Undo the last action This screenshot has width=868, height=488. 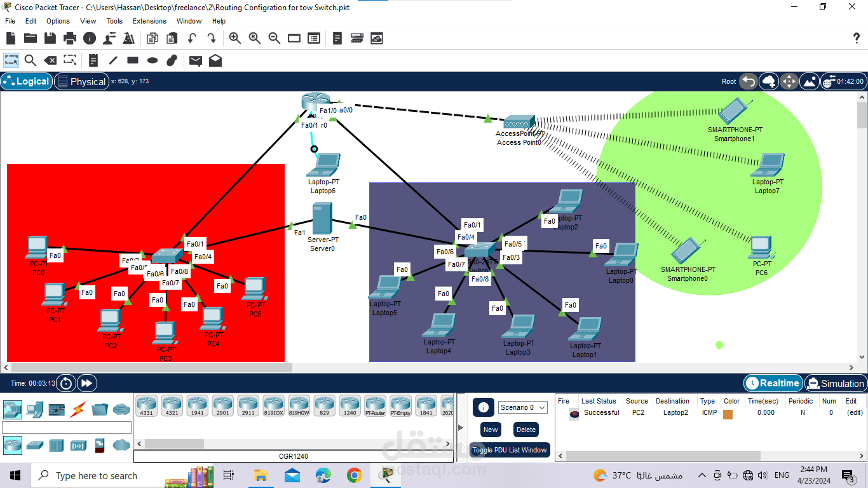tap(192, 39)
